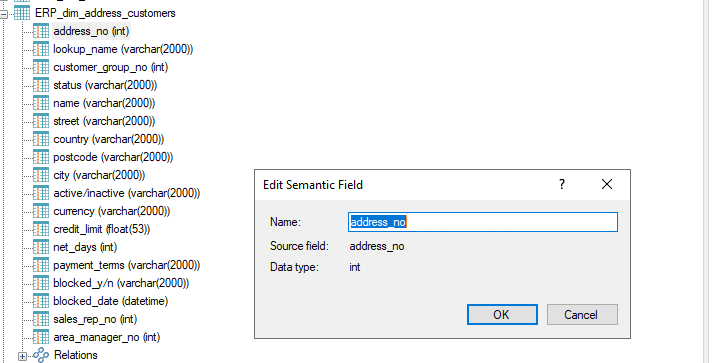Screen dimensions: 722x363
Task: Click the postcode field icon
Action: click(41, 157)
